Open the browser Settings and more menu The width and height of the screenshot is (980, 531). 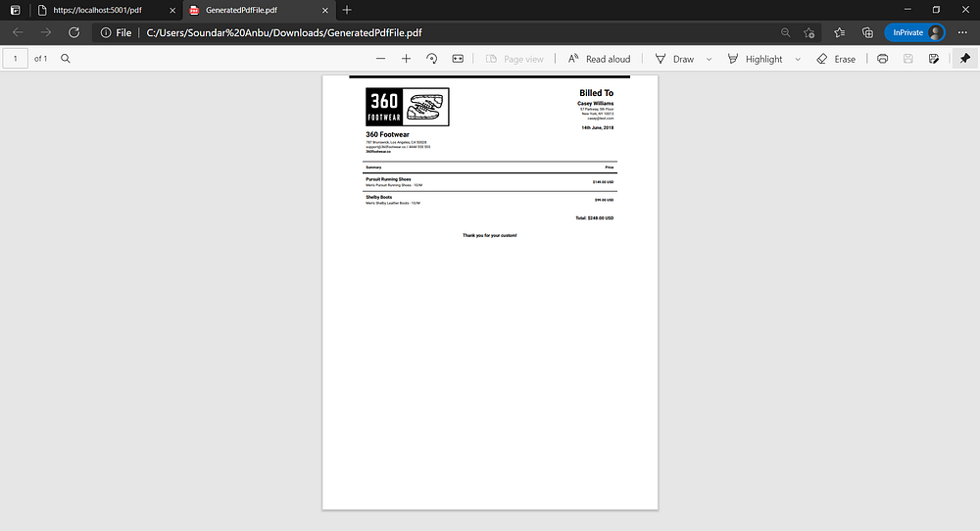tap(961, 32)
